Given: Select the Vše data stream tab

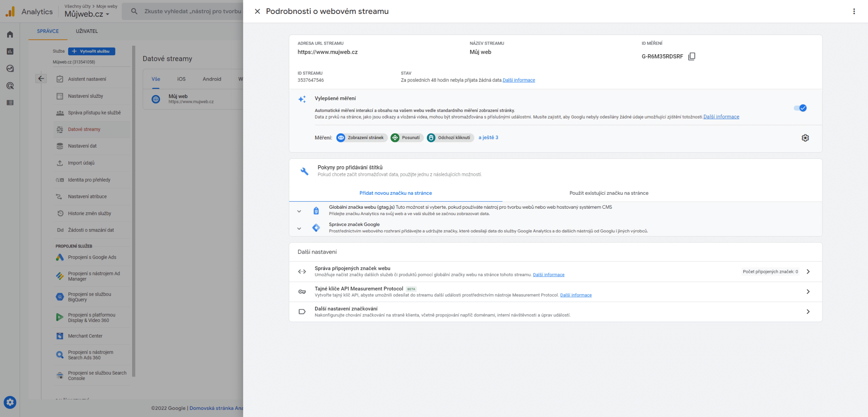Looking at the screenshot, I should (x=155, y=79).
